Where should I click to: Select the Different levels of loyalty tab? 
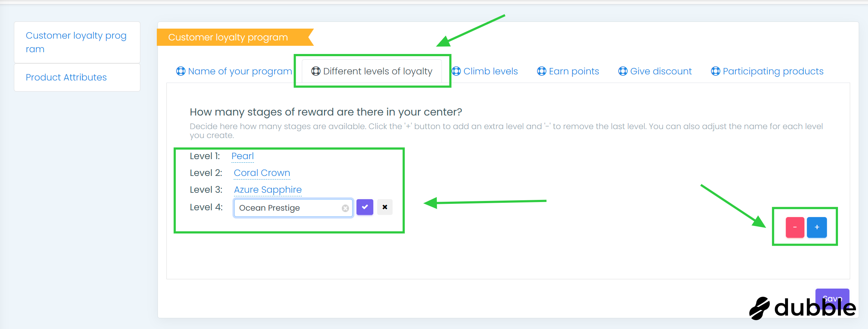click(378, 71)
